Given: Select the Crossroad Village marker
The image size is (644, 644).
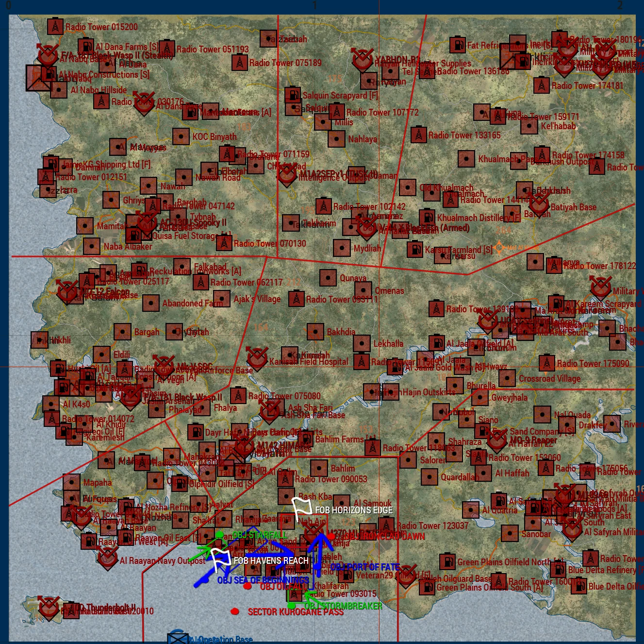Looking at the screenshot, I should click(x=507, y=378).
